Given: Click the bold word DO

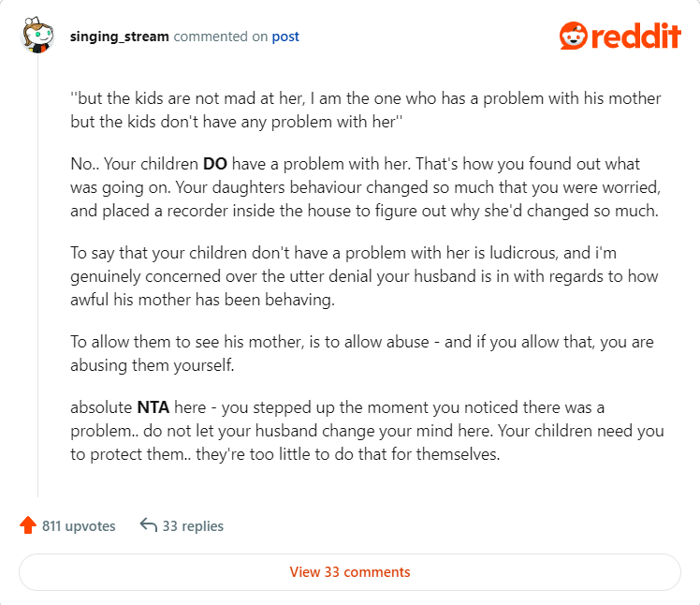Looking at the screenshot, I should tap(215, 164).
